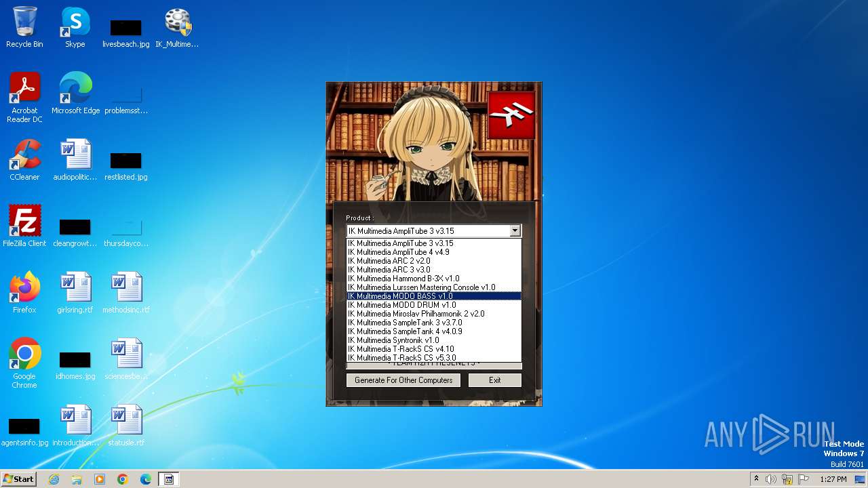Open Firefox desktop shortcut
Image resolution: width=868 pixels, height=488 pixels.
point(24,293)
